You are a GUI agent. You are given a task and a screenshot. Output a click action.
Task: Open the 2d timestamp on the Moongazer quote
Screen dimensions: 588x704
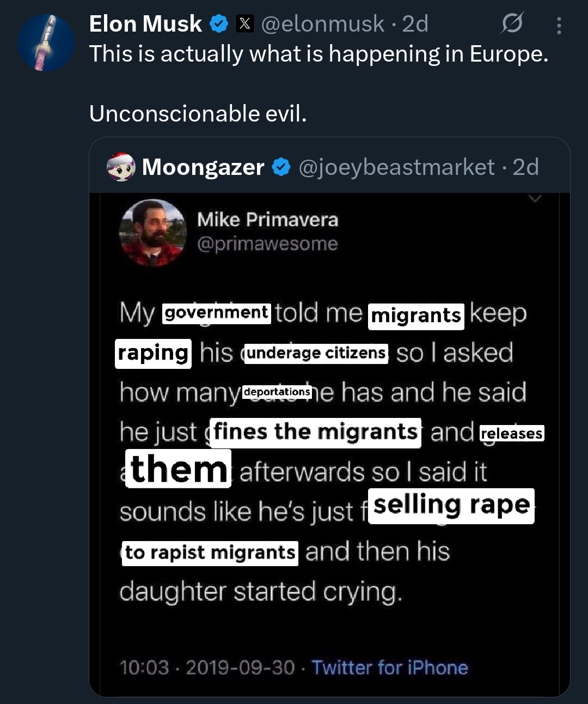(525, 167)
